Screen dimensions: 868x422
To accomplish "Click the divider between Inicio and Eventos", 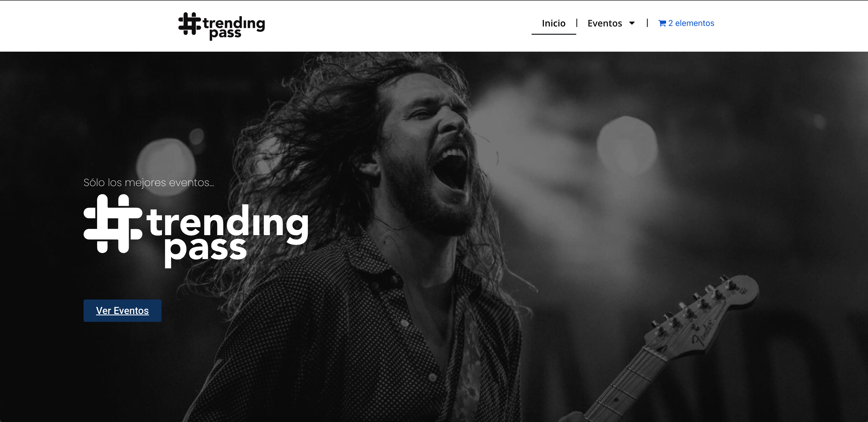I will (x=577, y=23).
